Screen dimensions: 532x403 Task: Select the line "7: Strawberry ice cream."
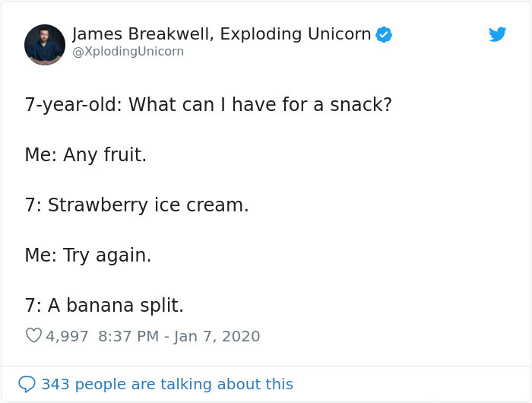tap(136, 205)
